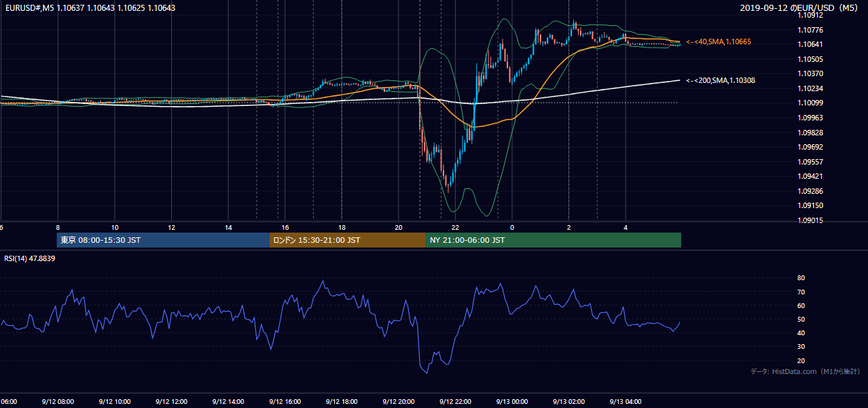Select the 200 SMA label reading 1.10308
868x408 pixels.
pos(721,80)
